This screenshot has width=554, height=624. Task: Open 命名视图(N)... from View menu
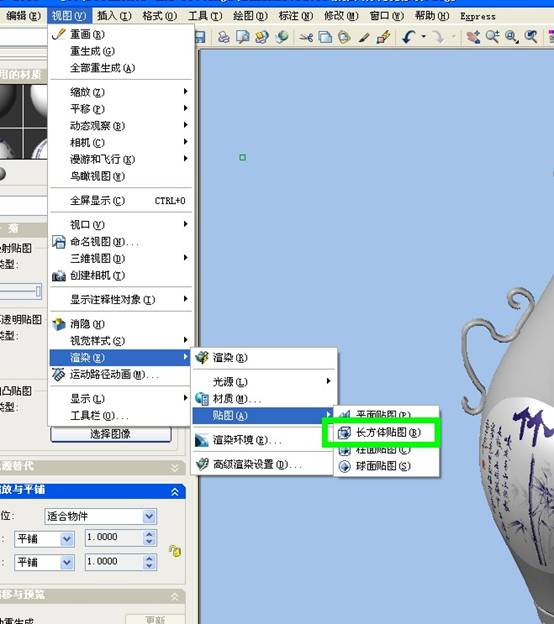click(120, 242)
